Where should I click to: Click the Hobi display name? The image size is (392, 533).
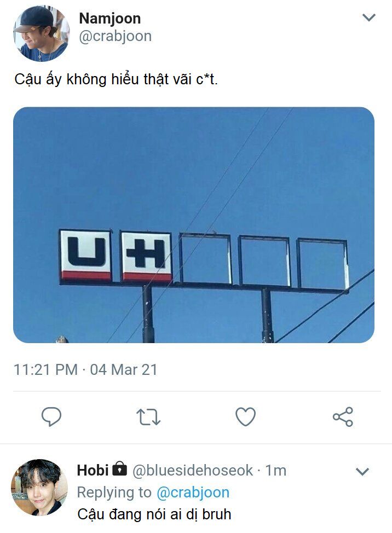pos(93,471)
